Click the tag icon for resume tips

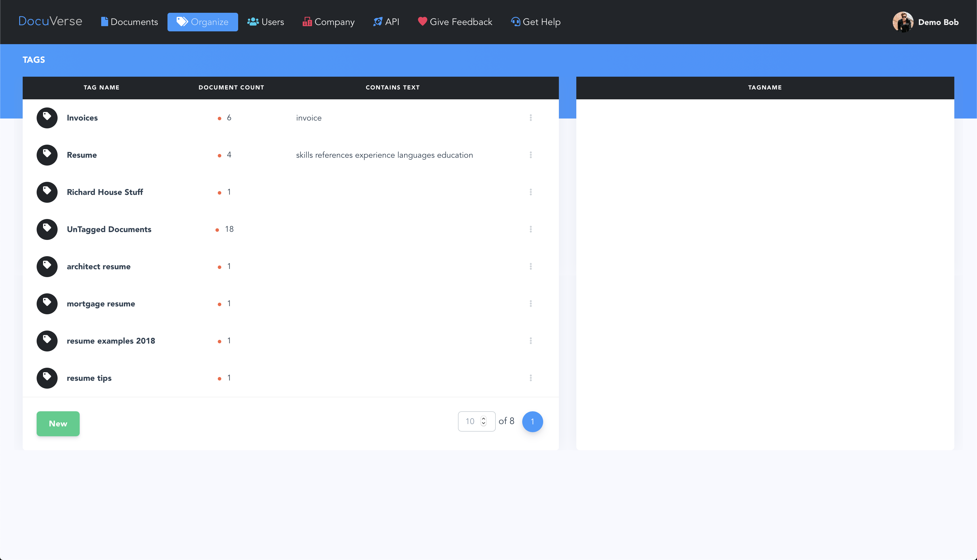pos(47,378)
